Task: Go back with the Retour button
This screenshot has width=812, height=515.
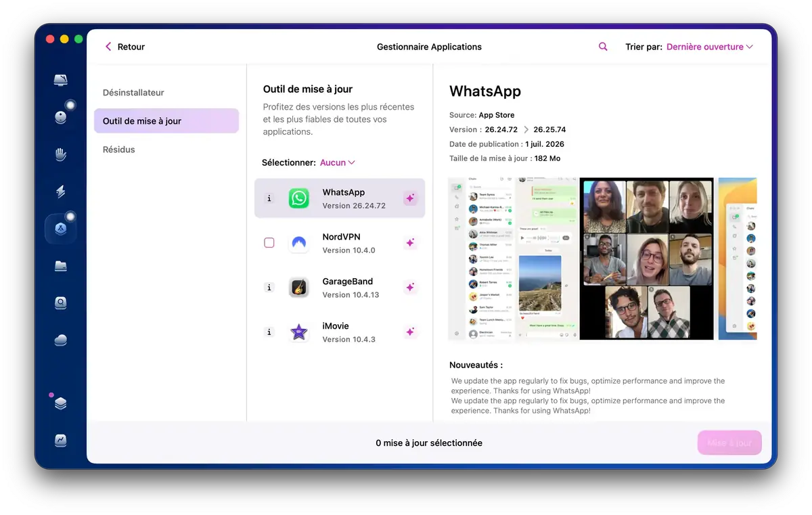Action: point(125,47)
